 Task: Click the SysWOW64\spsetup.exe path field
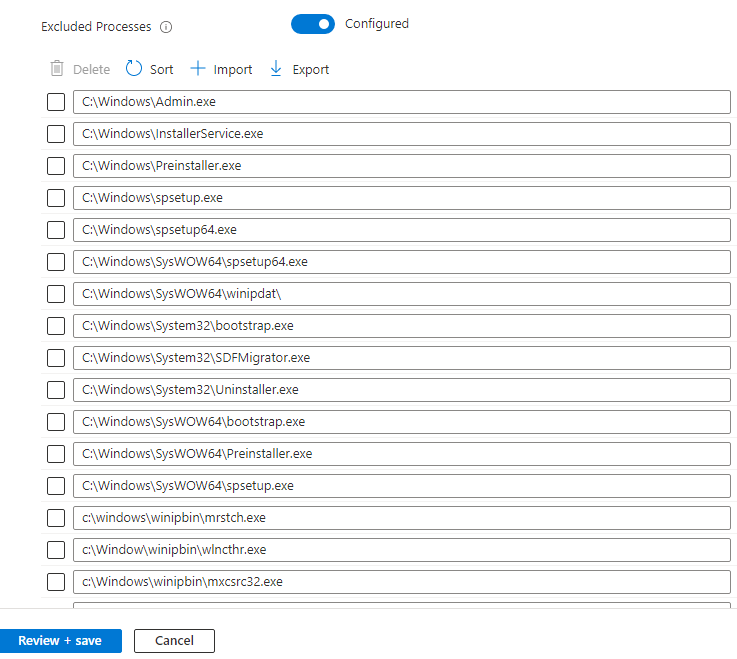coord(401,486)
